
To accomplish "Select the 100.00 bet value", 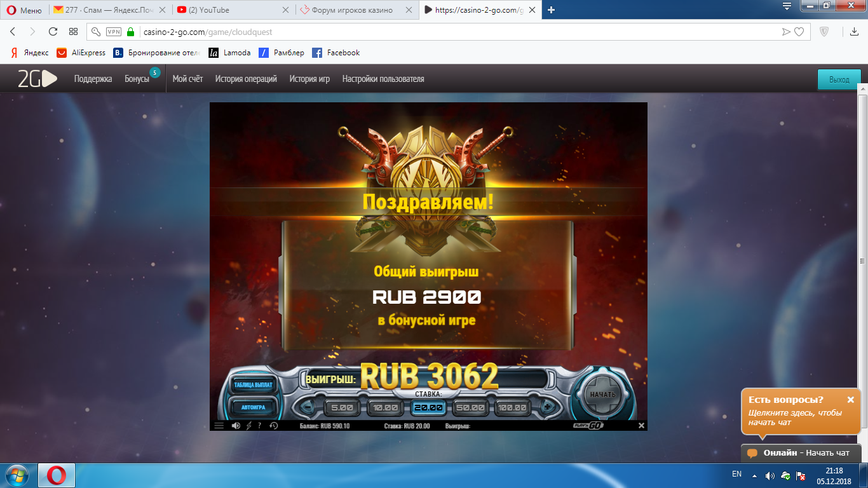I will pyautogui.click(x=512, y=407).
